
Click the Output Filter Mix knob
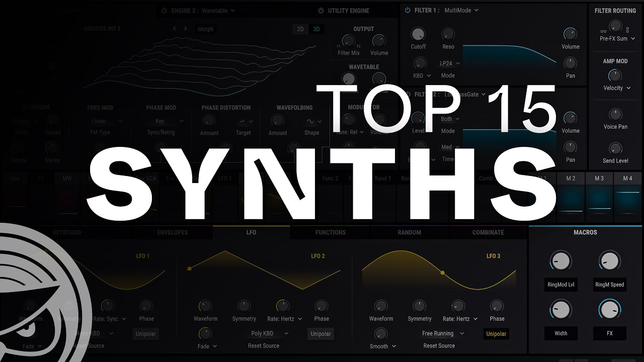[348, 41]
